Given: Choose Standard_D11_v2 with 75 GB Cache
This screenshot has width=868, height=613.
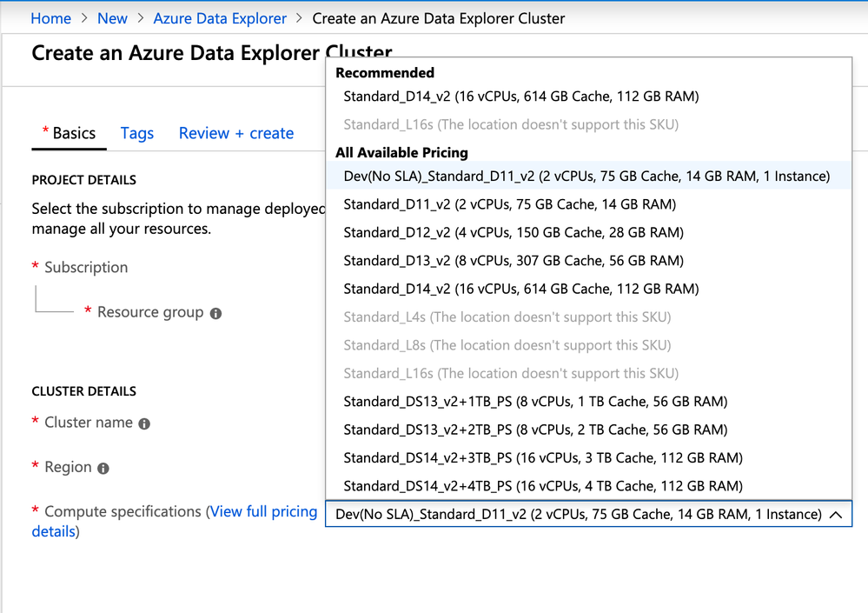Looking at the screenshot, I should click(588, 204).
